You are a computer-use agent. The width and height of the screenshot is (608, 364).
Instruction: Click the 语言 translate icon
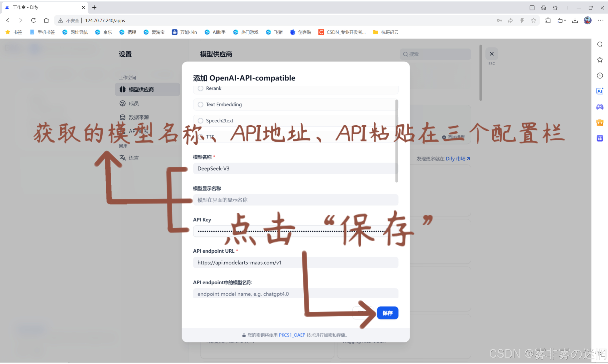tap(122, 158)
